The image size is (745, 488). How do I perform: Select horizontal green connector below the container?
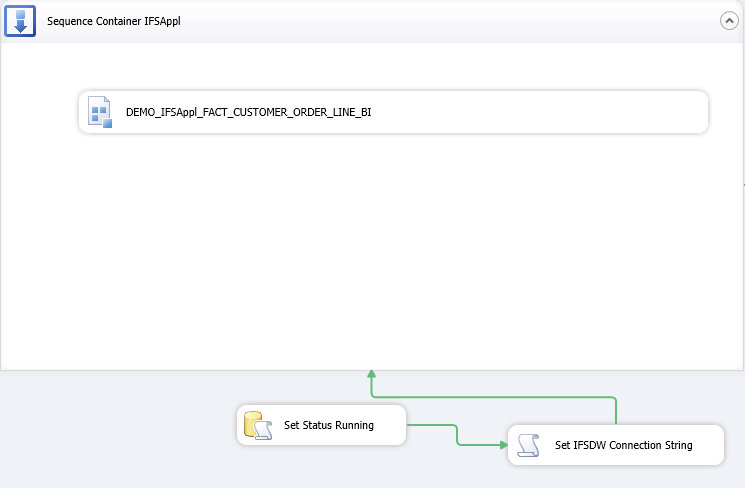pyautogui.click(x=490, y=397)
